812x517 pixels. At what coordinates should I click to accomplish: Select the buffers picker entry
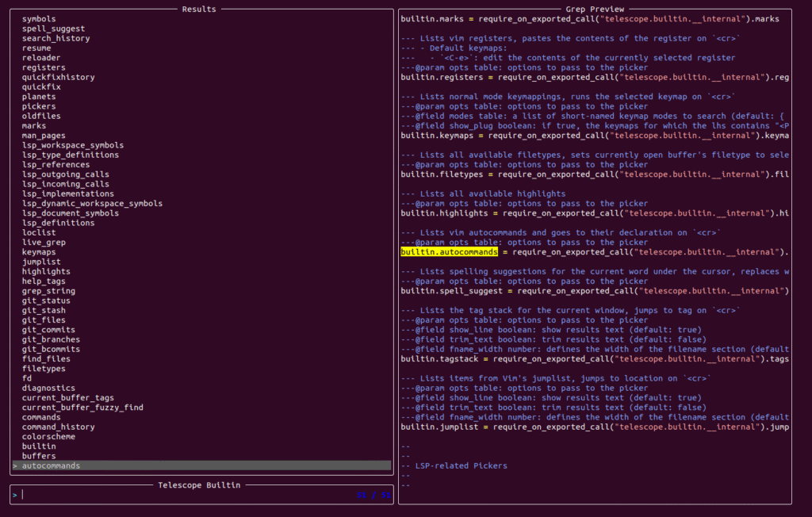tap(39, 456)
